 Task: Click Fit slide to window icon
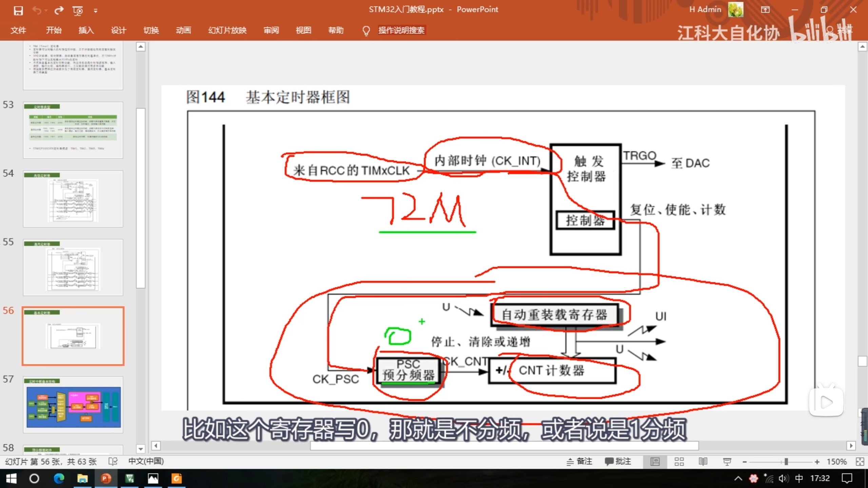(860, 462)
